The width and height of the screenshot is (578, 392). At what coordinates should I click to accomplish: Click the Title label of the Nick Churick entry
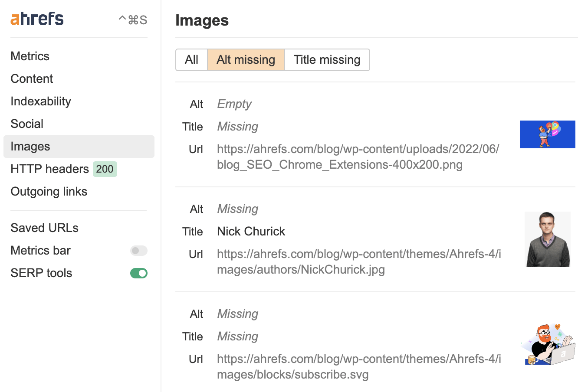pyautogui.click(x=193, y=232)
